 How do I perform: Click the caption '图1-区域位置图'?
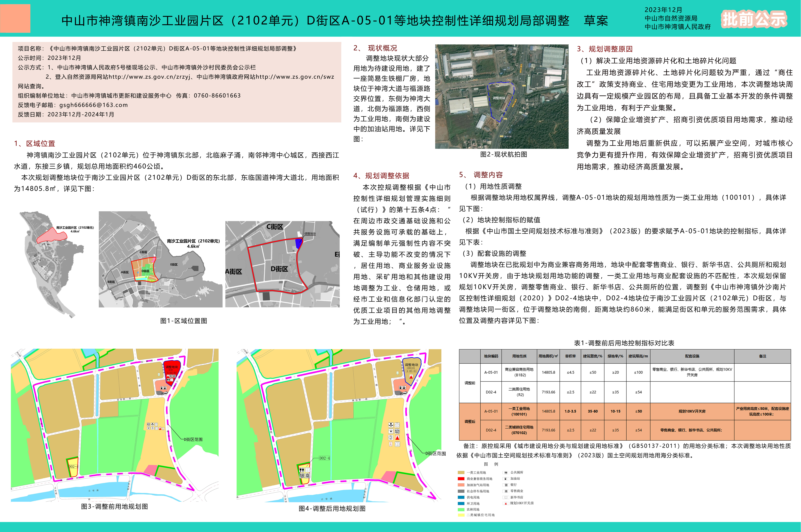coord(184,321)
